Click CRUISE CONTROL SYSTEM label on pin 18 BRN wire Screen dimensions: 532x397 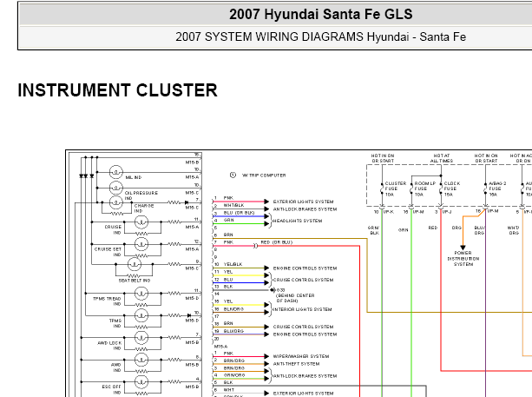tap(304, 327)
